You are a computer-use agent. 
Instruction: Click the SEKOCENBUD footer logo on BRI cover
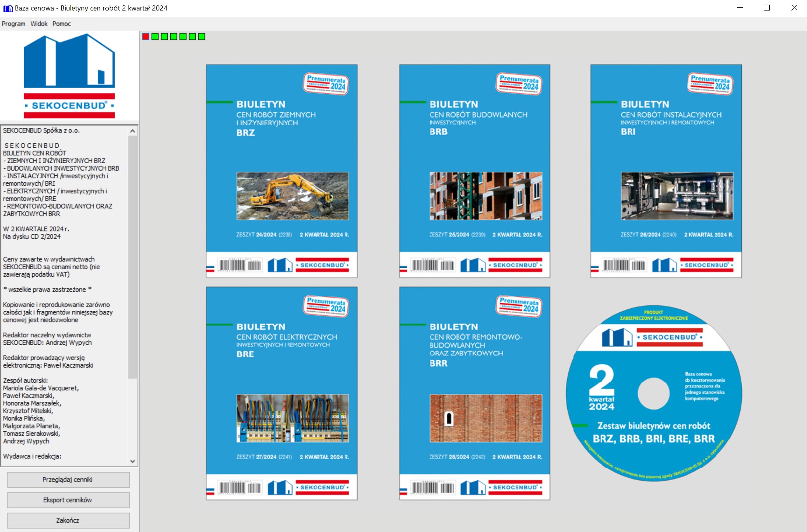[693, 265]
